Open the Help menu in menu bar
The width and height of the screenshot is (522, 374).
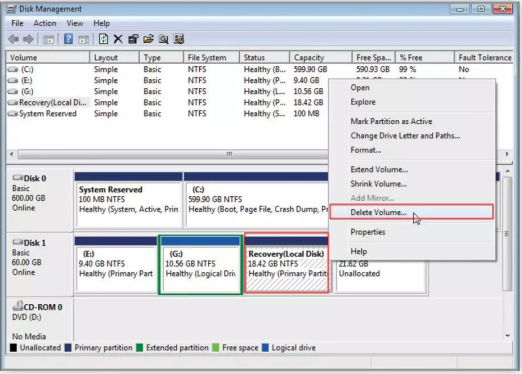tap(101, 23)
